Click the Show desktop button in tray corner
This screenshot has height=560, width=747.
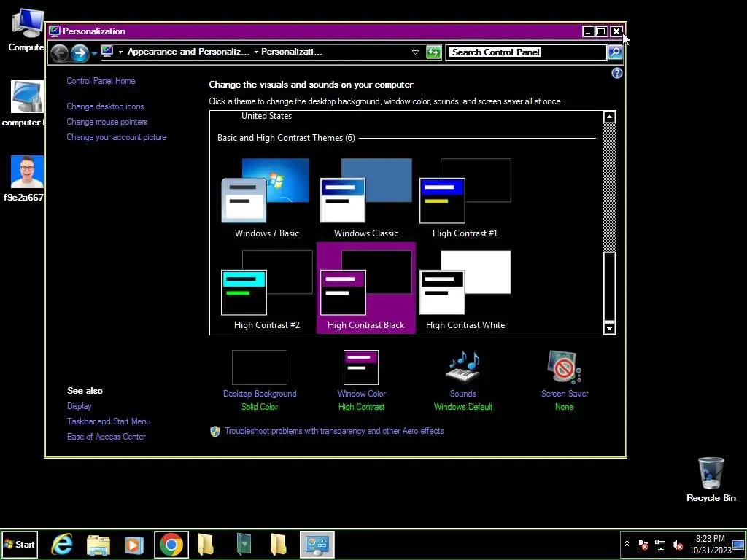739,544
